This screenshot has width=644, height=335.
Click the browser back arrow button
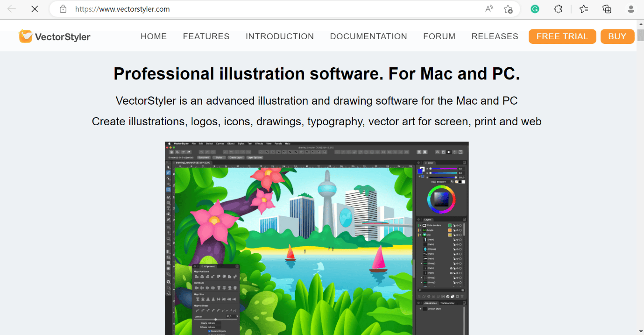coord(12,9)
